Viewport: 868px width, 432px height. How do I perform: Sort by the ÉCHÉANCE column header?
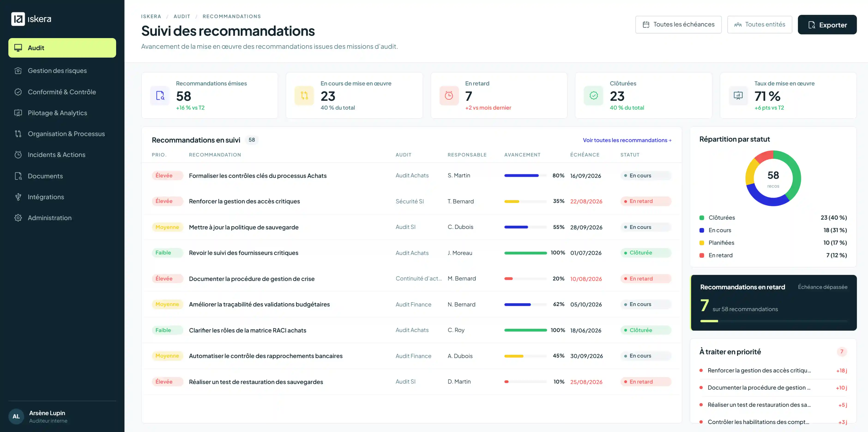click(x=585, y=155)
